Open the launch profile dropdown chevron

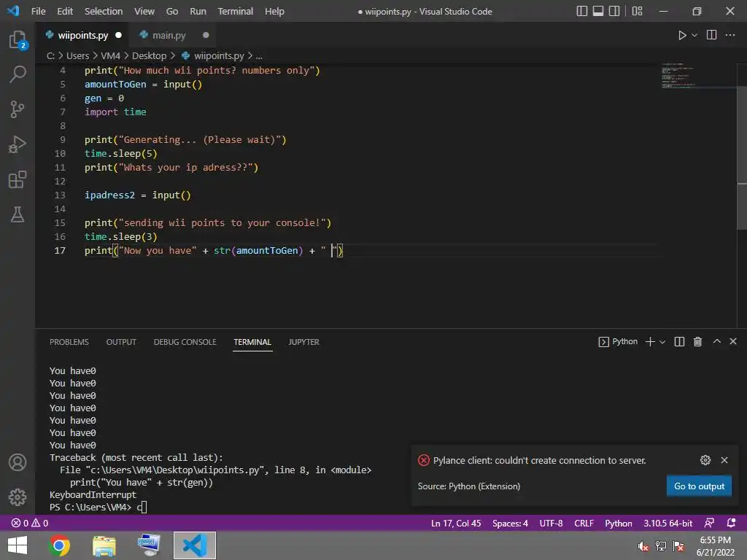(662, 342)
